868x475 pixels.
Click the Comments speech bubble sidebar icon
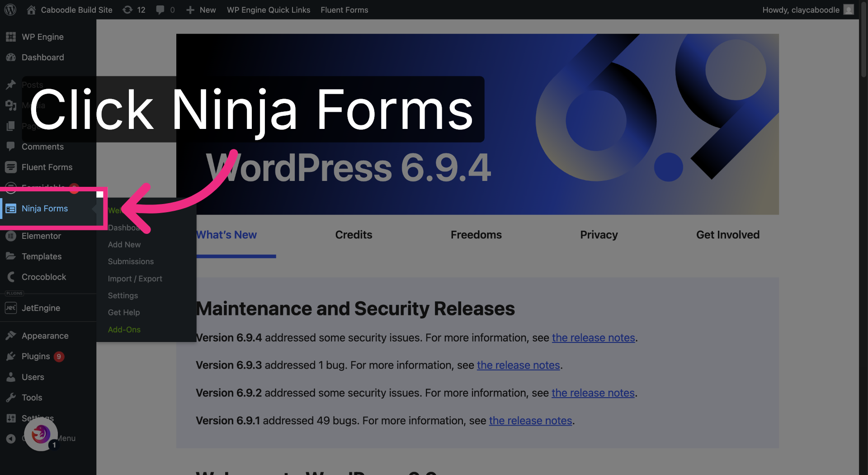click(x=11, y=147)
